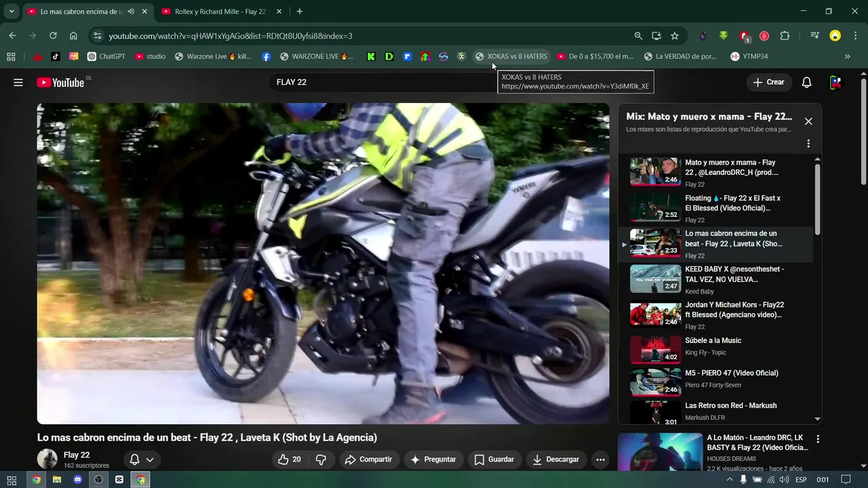Viewport: 868px width, 488px height.
Task: Open media controls icon in Chrome toolbar
Action: point(815,36)
